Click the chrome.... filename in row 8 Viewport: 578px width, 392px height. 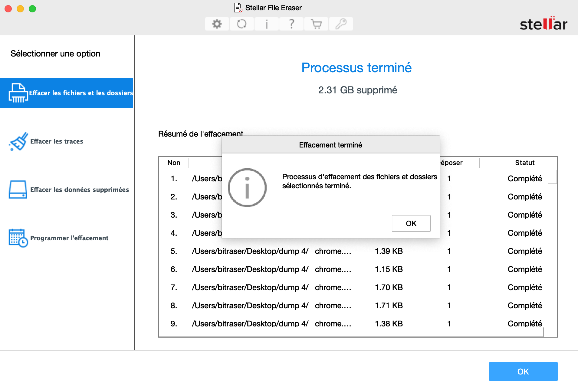pos(333,306)
